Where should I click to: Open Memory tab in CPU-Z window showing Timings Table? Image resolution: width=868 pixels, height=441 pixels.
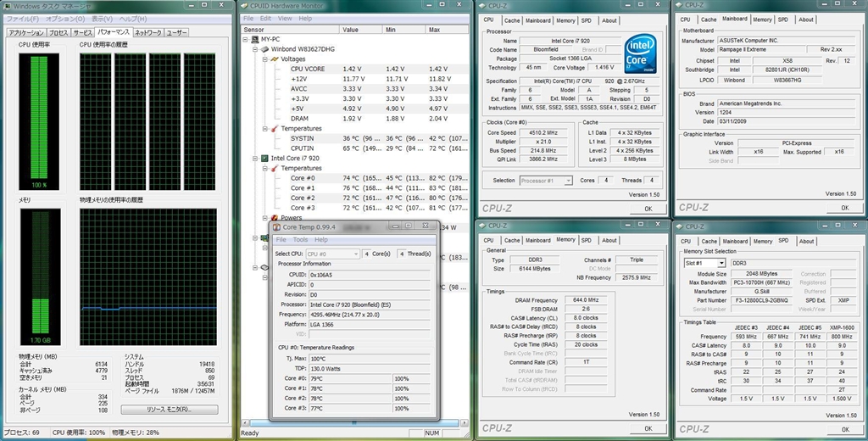click(x=763, y=242)
